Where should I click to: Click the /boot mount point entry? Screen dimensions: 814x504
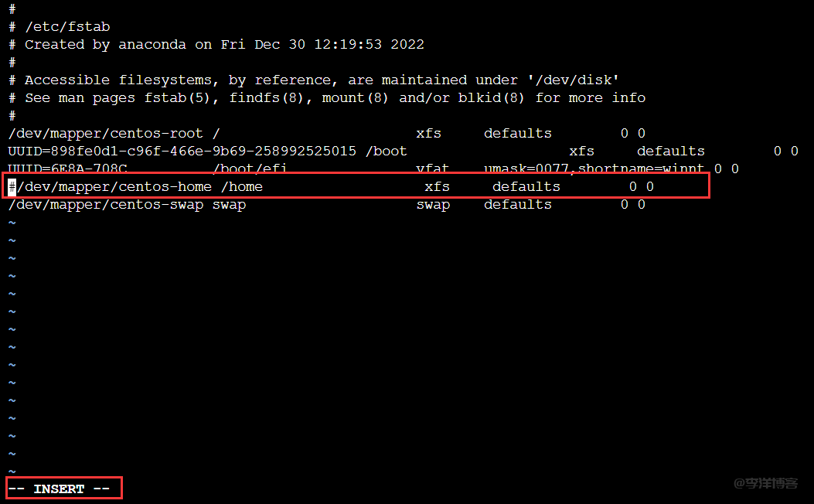click(x=387, y=151)
